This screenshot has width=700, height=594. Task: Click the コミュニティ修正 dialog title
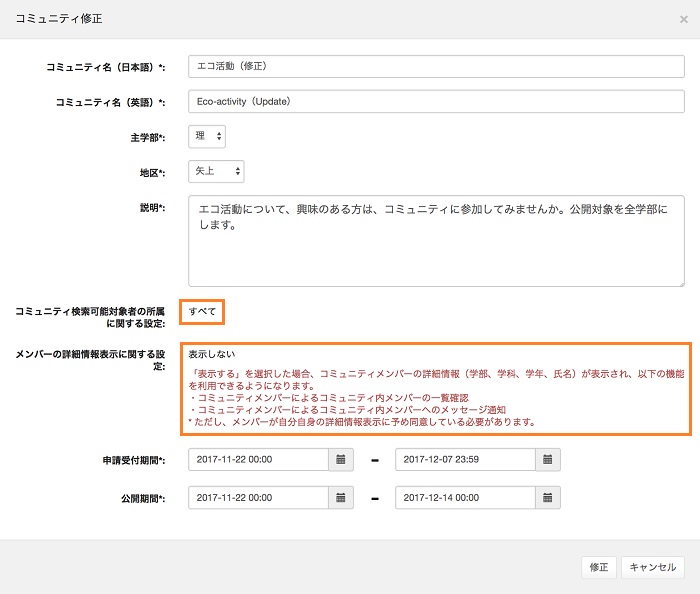(x=59, y=19)
